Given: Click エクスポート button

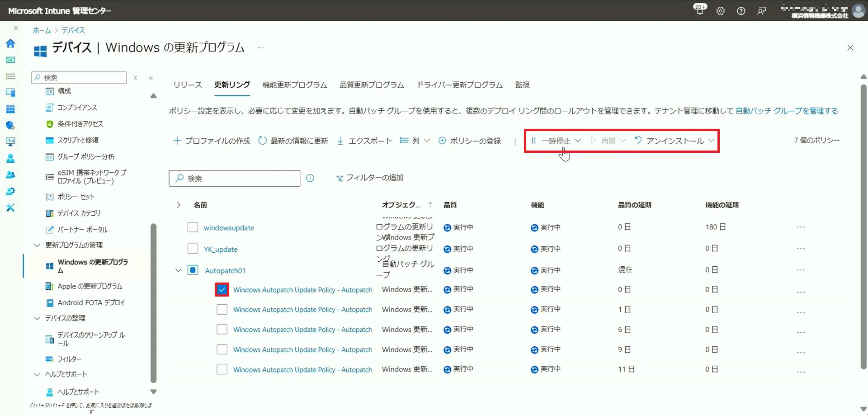Looking at the screenshot, I should (364, 141).
